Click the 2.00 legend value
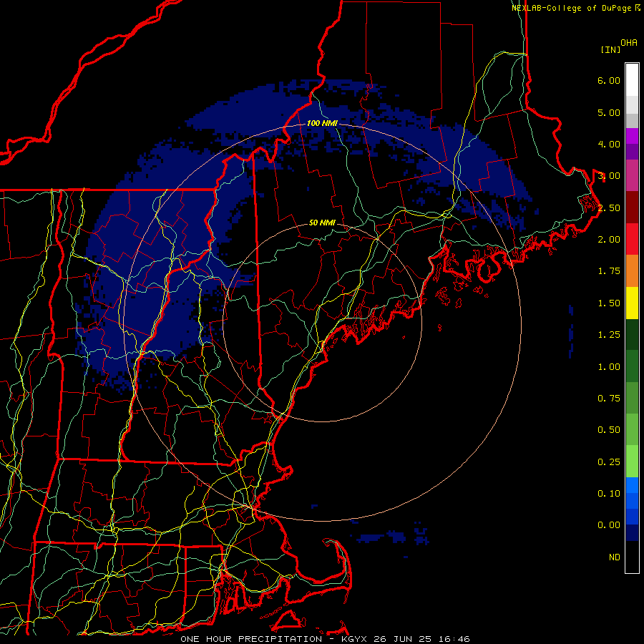Screen dimensions: 644x644 (x=609, y=240)
